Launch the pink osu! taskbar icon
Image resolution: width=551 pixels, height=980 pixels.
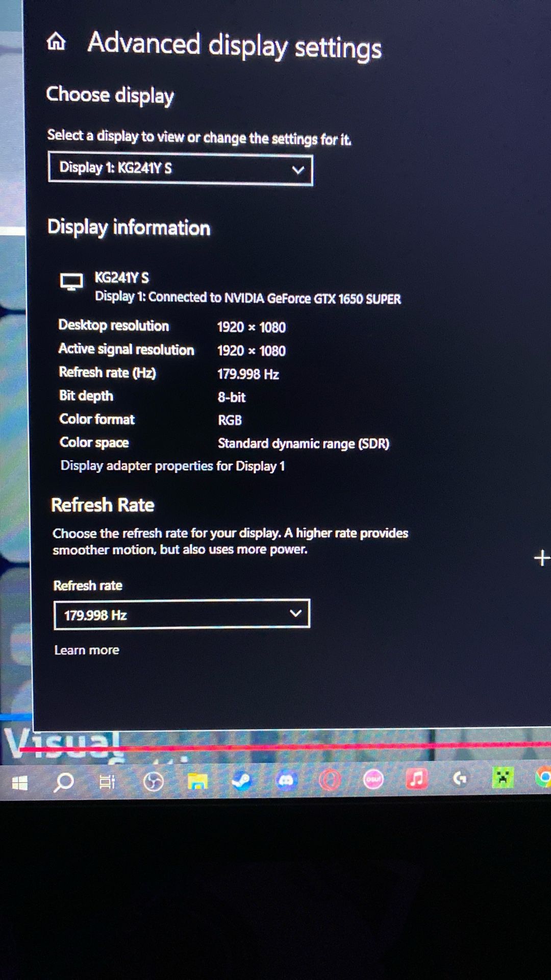pyautogui.click(x=373, y=779)
